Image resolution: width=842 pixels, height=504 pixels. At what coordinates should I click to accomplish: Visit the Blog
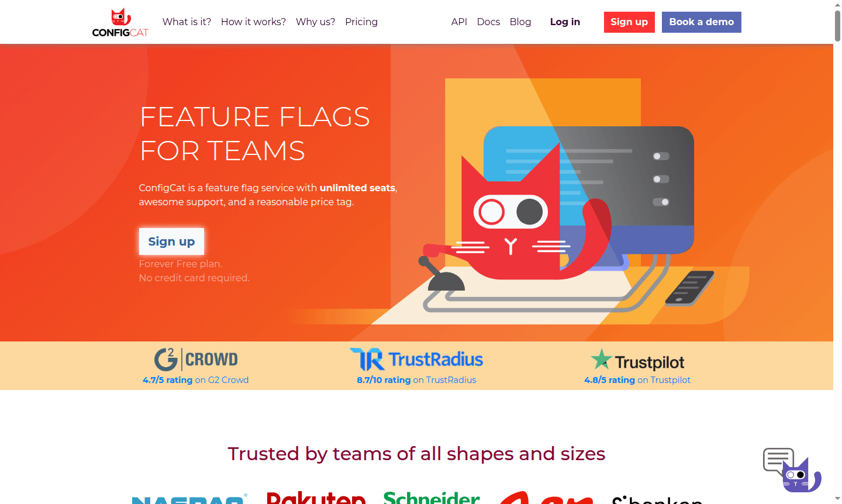click(x=520, y=22)
